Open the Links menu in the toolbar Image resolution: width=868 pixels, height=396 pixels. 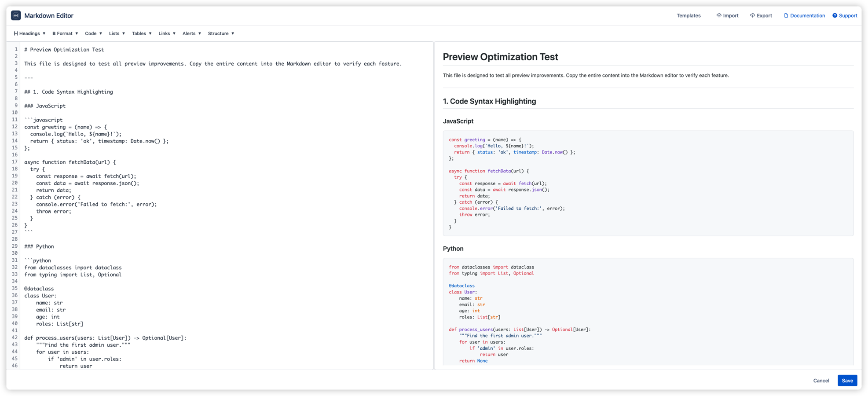[x=166, y=33]
